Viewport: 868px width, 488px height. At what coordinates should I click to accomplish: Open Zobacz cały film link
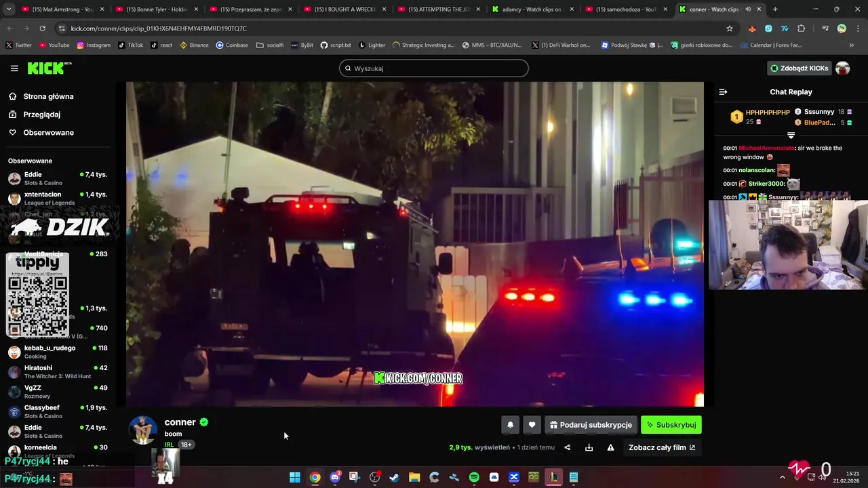pyautogui.click(x=662, y=447)
